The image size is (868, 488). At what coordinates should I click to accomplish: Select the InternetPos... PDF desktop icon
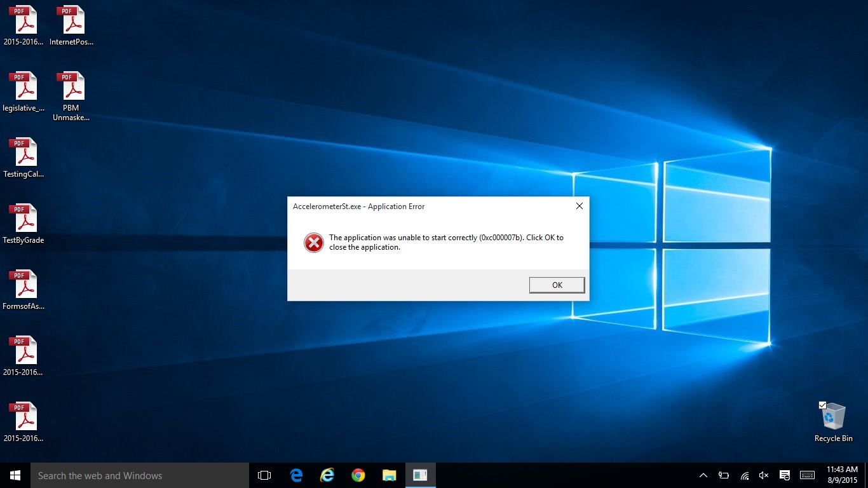pos(71,25)
